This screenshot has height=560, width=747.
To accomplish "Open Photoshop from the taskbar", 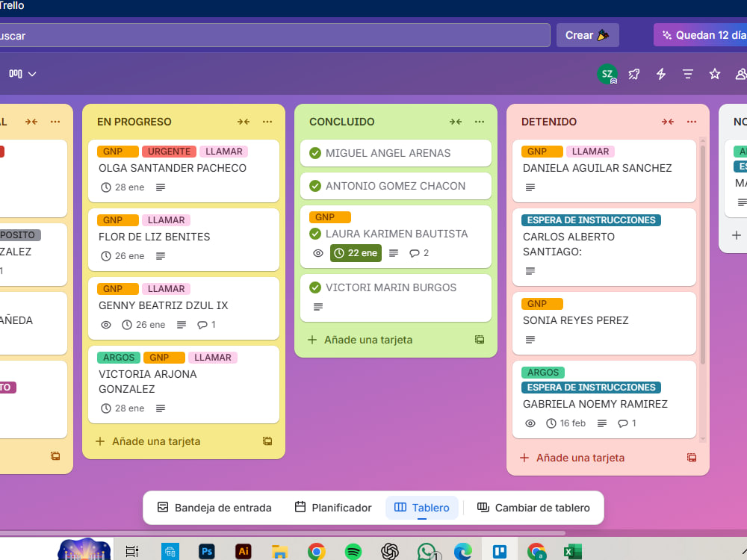I will click(x=207, y=552).
